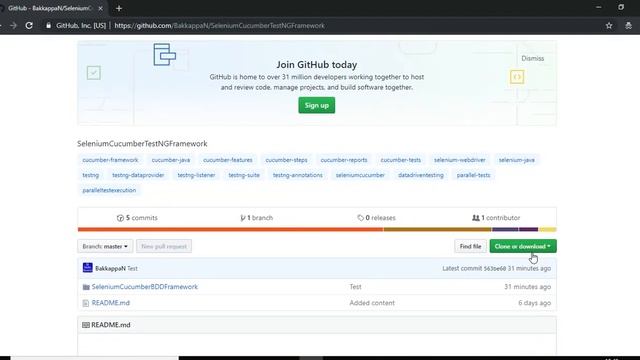
Task: Go forward with the browser arrow
Action: pos(13,25)
